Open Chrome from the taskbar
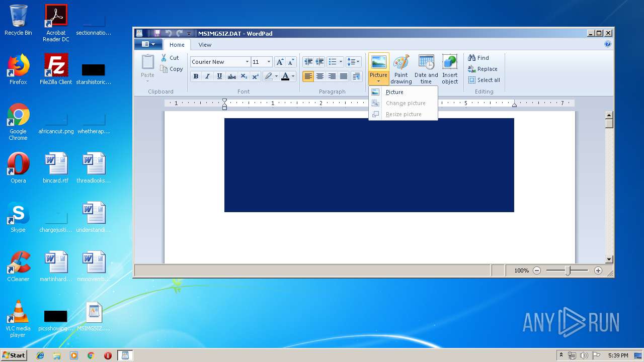The height and width of the screenshot is (362, 644). [x=91, y=355]
